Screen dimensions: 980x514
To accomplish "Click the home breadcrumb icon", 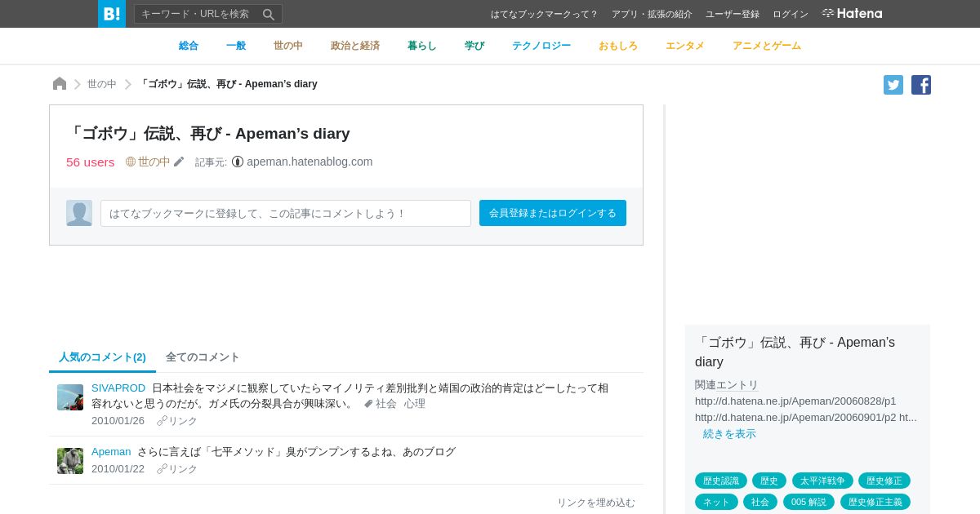I will pyautogui.click(x=60, y=84).
